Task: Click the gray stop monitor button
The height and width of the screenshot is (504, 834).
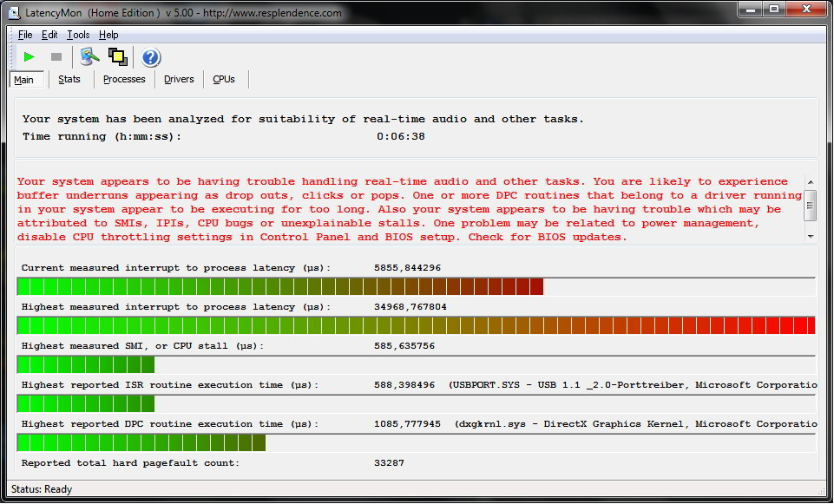Action: pos(56,57)
